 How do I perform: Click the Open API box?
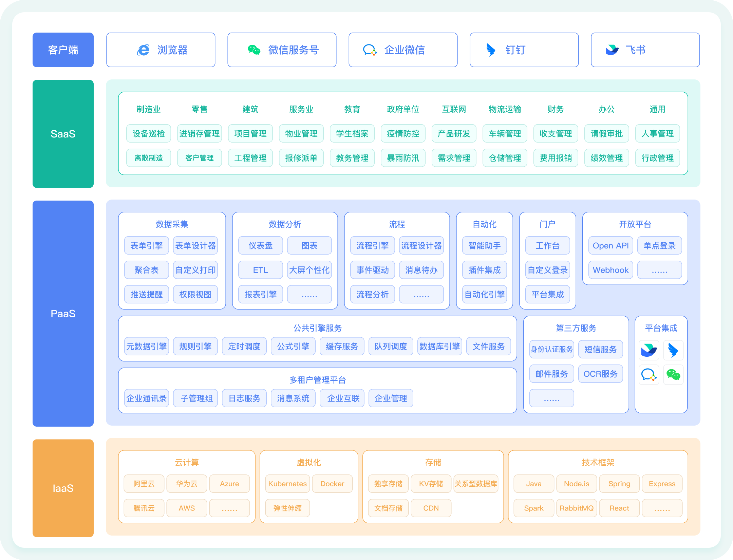point(611,245)
